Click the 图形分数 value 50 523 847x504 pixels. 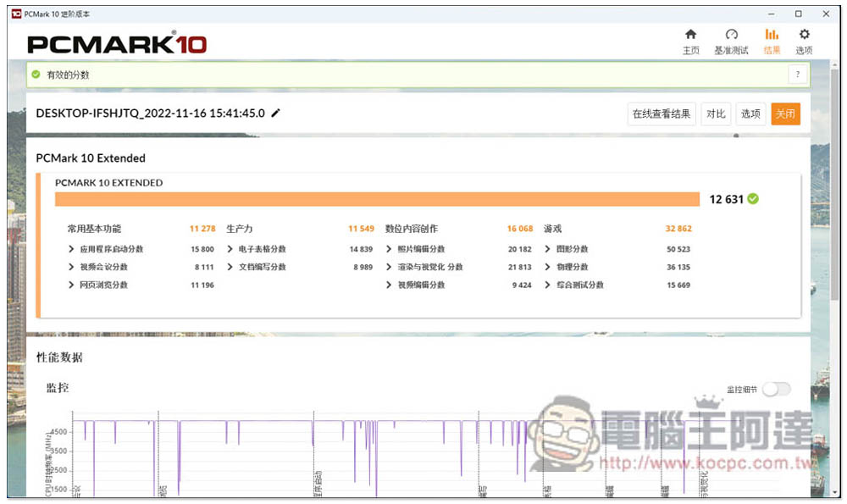[678, 249]
